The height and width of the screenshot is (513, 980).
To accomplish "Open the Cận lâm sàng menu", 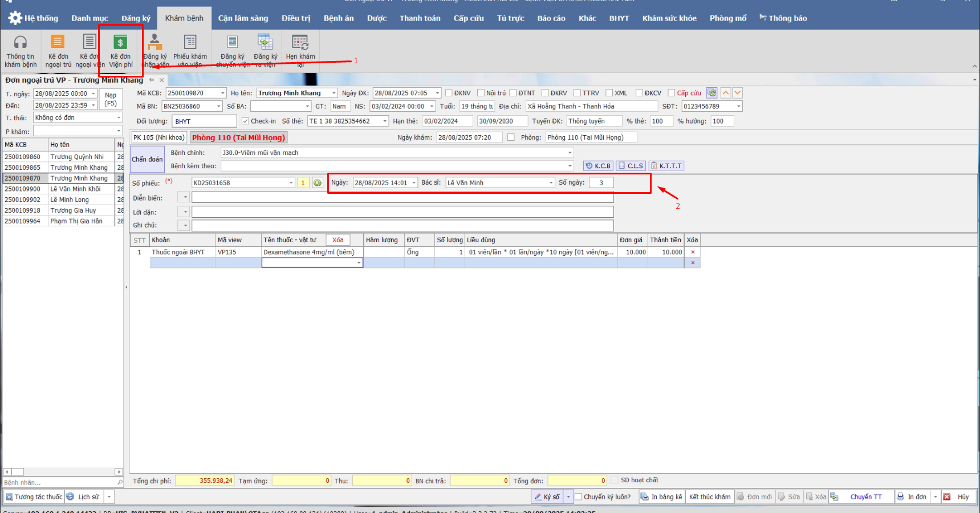I will (243, 18).
